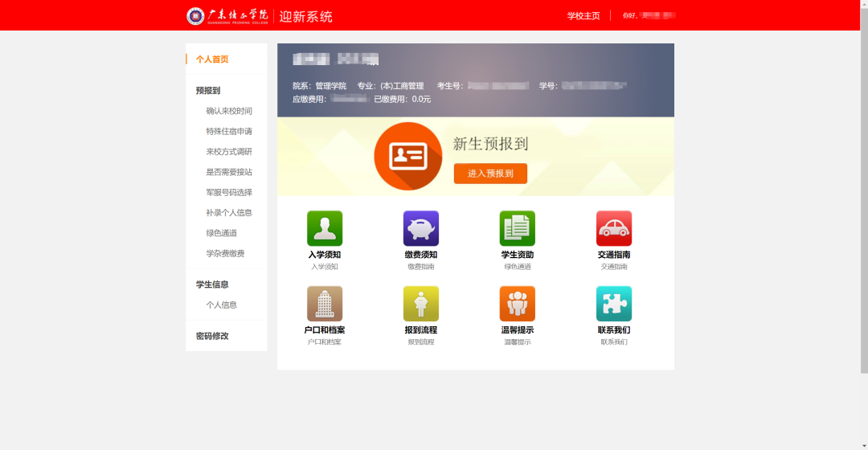Open the 交通指南 red car icon
868x450 pixels.
point(614,228)
